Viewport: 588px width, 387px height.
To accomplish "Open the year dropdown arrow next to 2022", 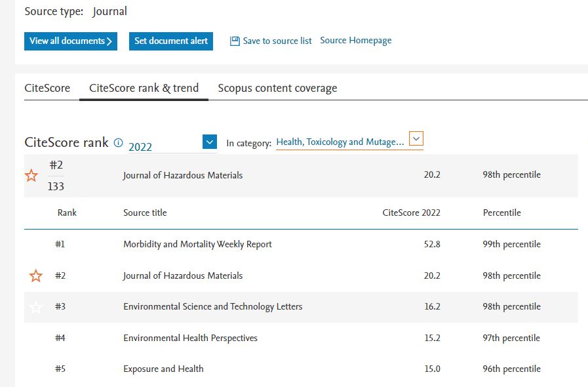I will coord(210,142).
